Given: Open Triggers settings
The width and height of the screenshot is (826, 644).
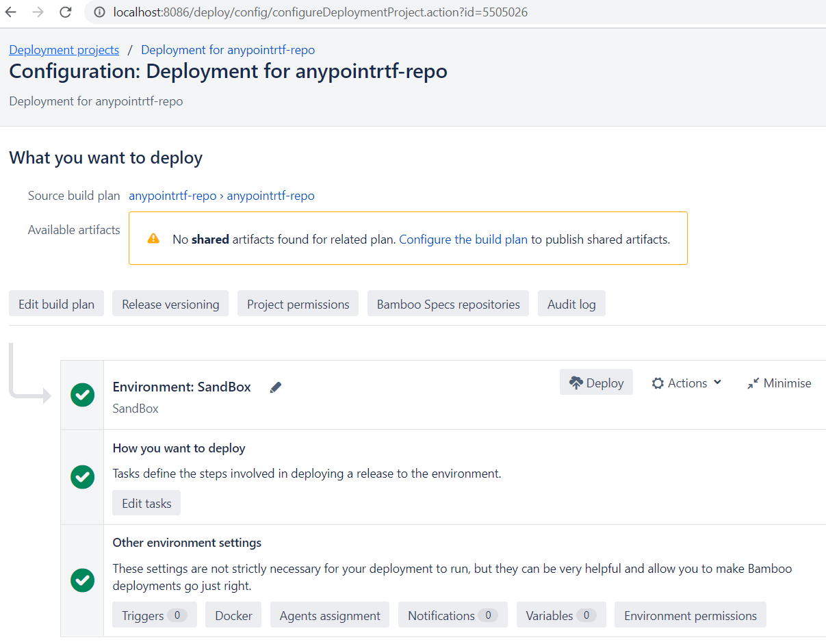Looking at the screenshot, I should pyautogui.click(x=154, y=615).
